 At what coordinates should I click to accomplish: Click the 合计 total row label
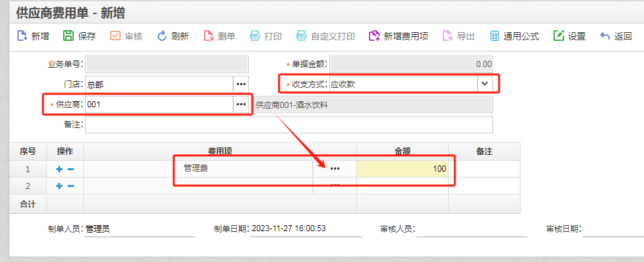coord(28,204)
